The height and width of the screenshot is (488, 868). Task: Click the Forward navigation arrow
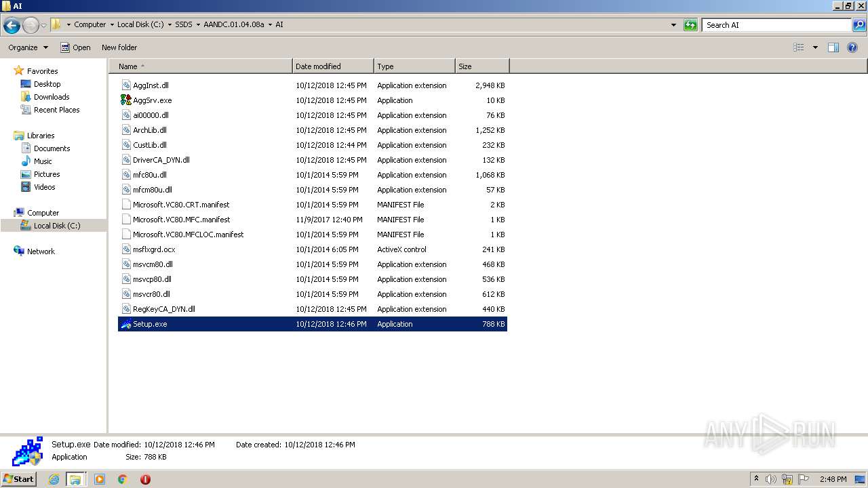point(31,25)
